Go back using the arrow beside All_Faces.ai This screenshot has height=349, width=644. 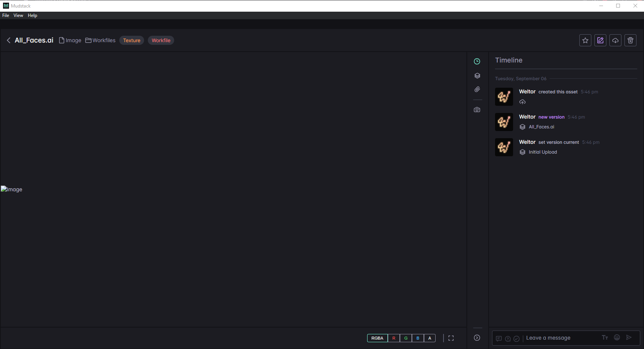tap(8, 40)
